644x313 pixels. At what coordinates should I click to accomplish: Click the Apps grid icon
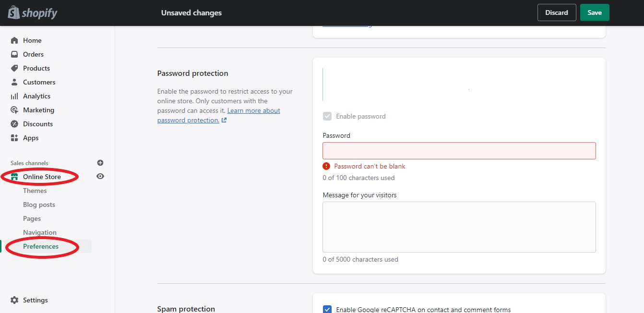click(x=14, y=138)
